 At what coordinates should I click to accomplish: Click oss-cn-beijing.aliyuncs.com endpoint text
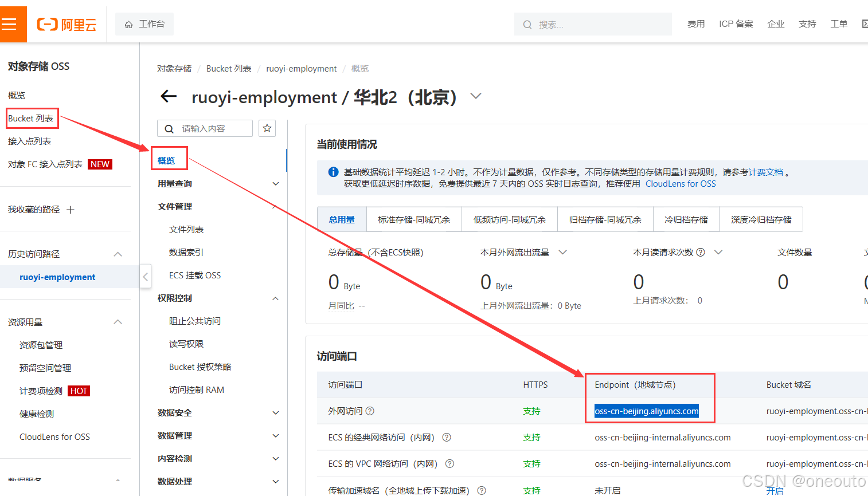[x=647, y=411]
